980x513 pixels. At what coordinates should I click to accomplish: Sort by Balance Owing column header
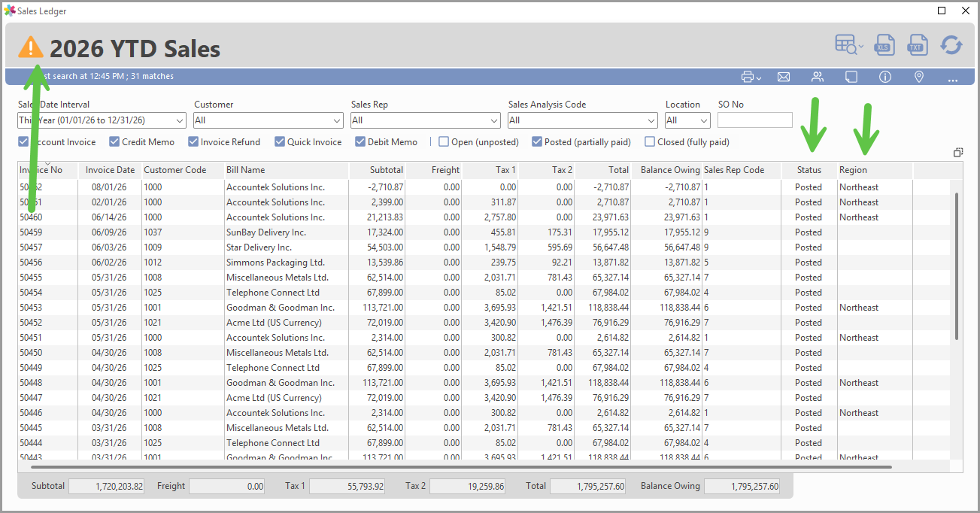(x=666, y=170)
